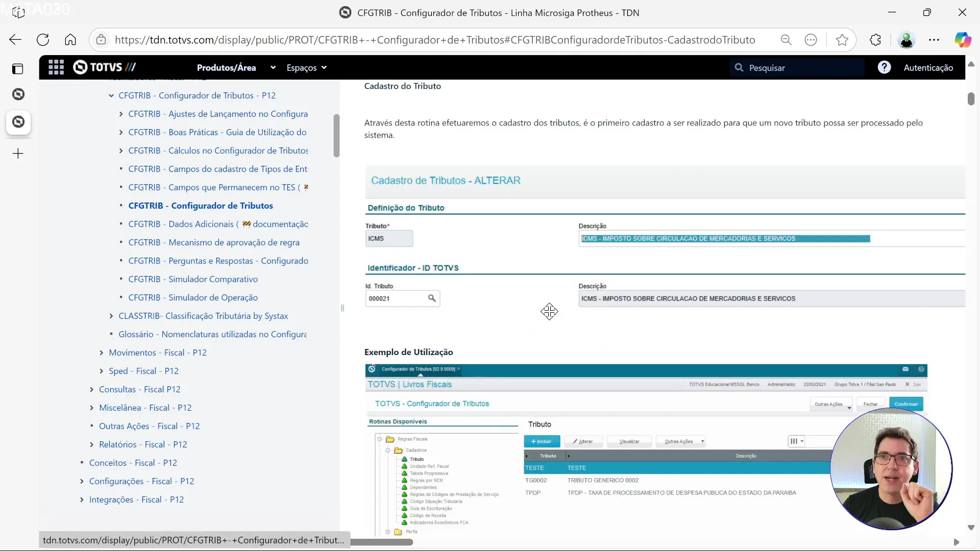
Task: Open the browser extensions puzzle icon
Action: (875, 40)
